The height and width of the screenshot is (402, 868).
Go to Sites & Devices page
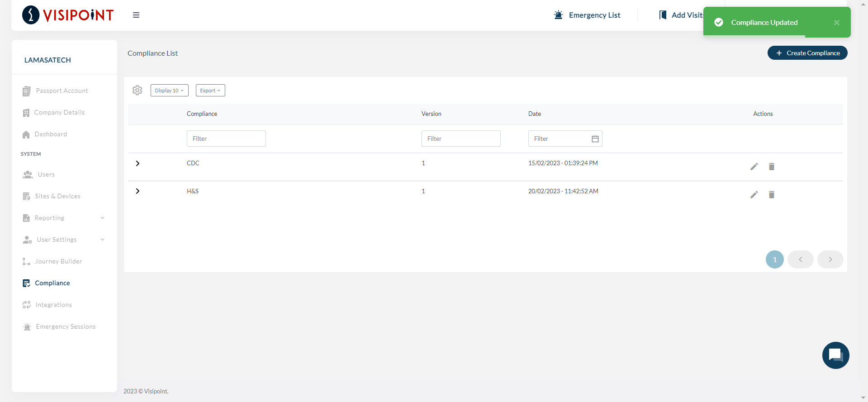(x=57, y=196)
